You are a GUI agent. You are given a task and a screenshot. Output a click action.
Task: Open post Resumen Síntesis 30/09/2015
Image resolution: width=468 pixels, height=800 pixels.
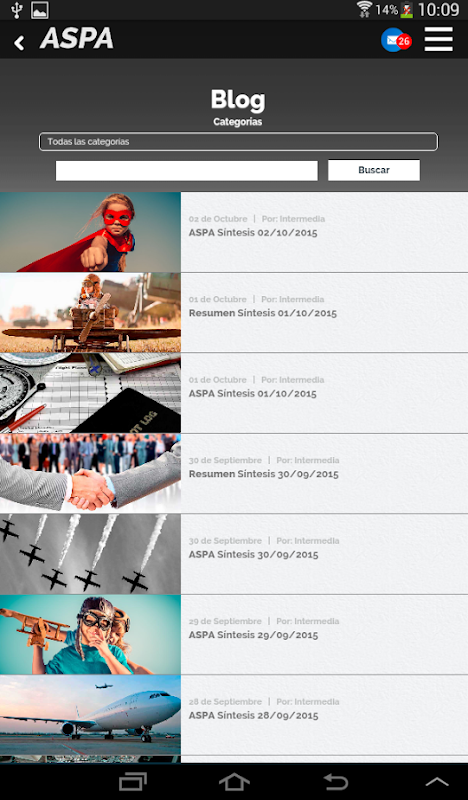point(264,474)
